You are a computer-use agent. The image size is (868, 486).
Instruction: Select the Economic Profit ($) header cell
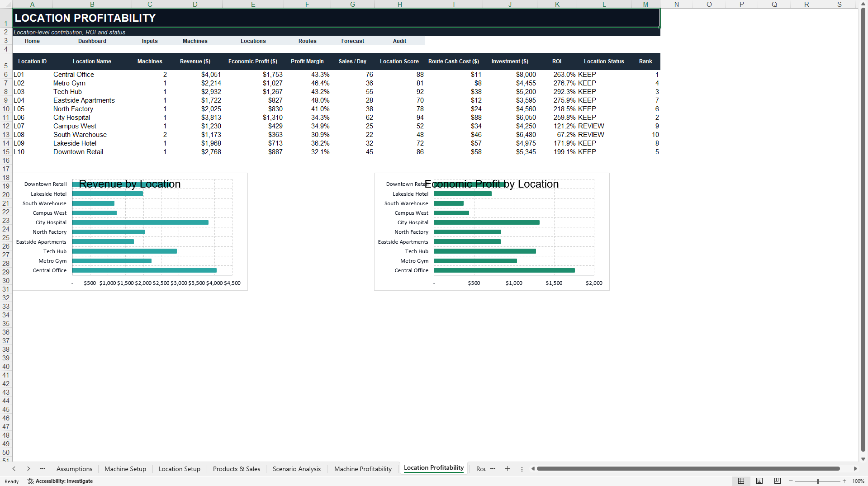coord(253,61)
